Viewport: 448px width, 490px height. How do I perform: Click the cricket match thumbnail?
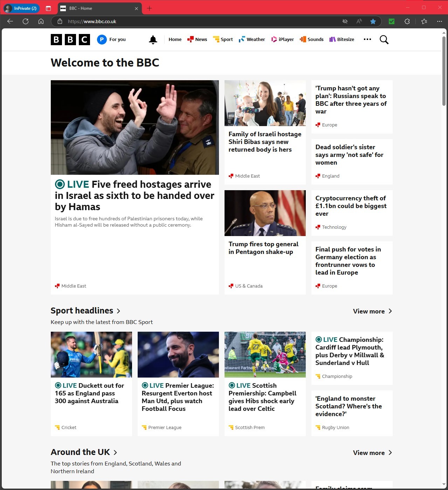[91, 354]
